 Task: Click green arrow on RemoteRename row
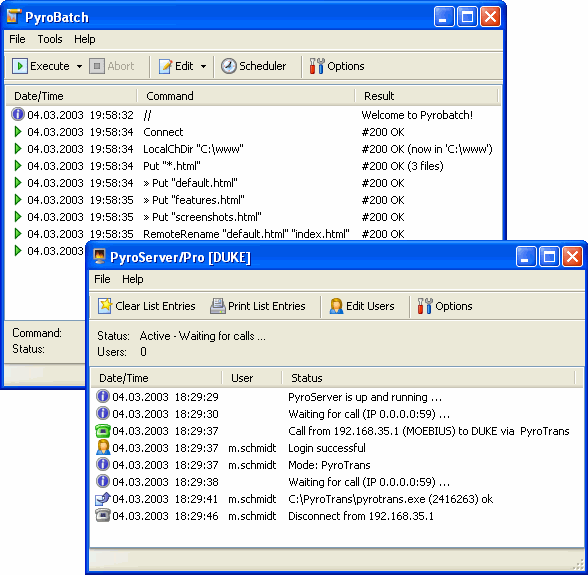pyautogui.click(x=18, y=233)
